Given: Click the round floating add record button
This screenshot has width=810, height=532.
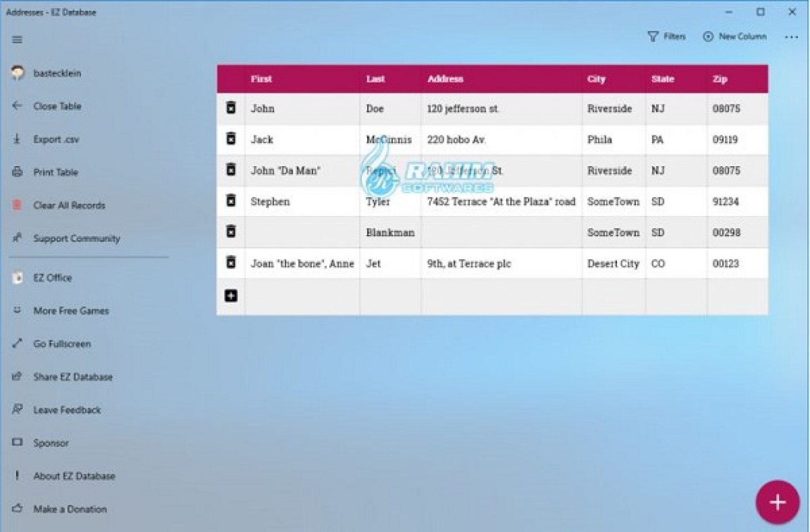Looking at the screenshot, I should (x=777, y=502).
